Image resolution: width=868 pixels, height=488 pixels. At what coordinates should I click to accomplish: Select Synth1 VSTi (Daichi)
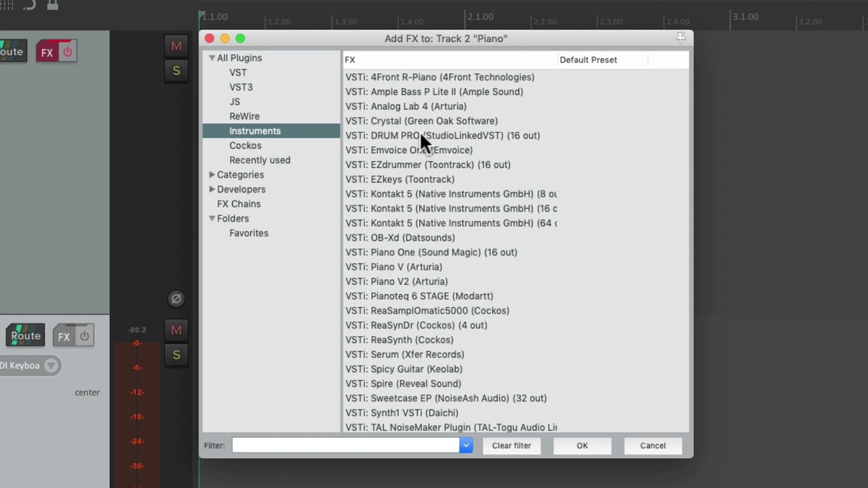point(402,413)
